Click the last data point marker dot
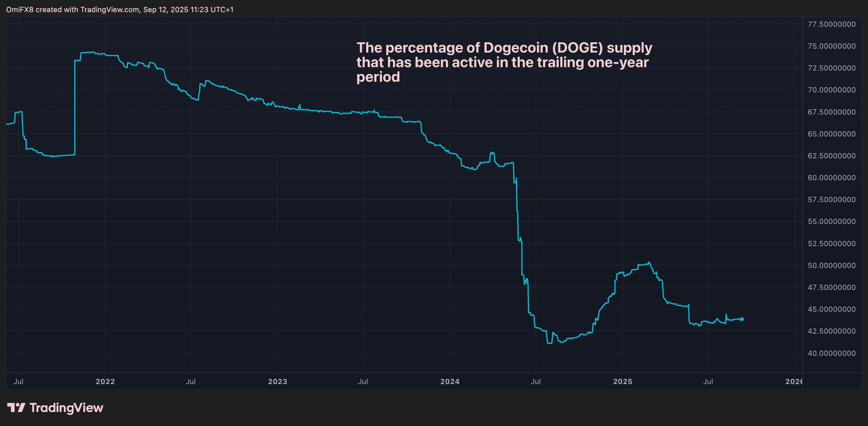The height and width of the screenshot is (426, 868). point(742,319)
